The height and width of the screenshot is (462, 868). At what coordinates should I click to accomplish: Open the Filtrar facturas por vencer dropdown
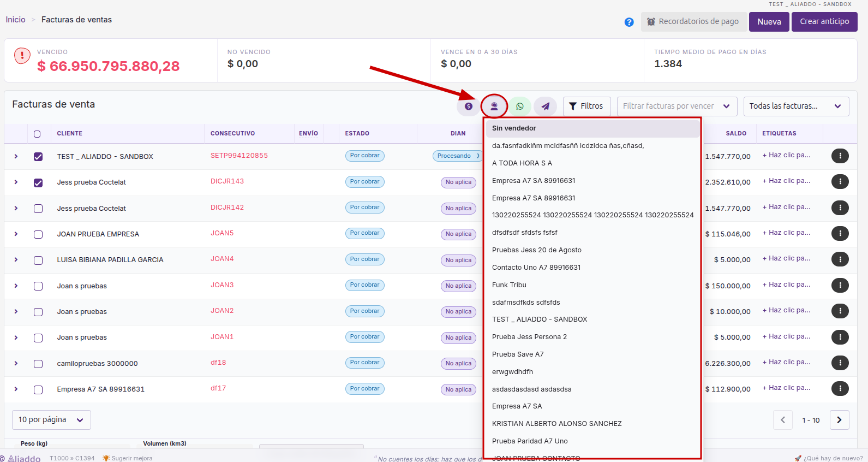(677, 106)
